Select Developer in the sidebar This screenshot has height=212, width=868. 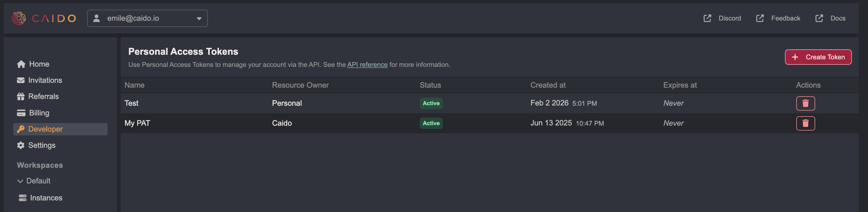click(x=46, y=129)
